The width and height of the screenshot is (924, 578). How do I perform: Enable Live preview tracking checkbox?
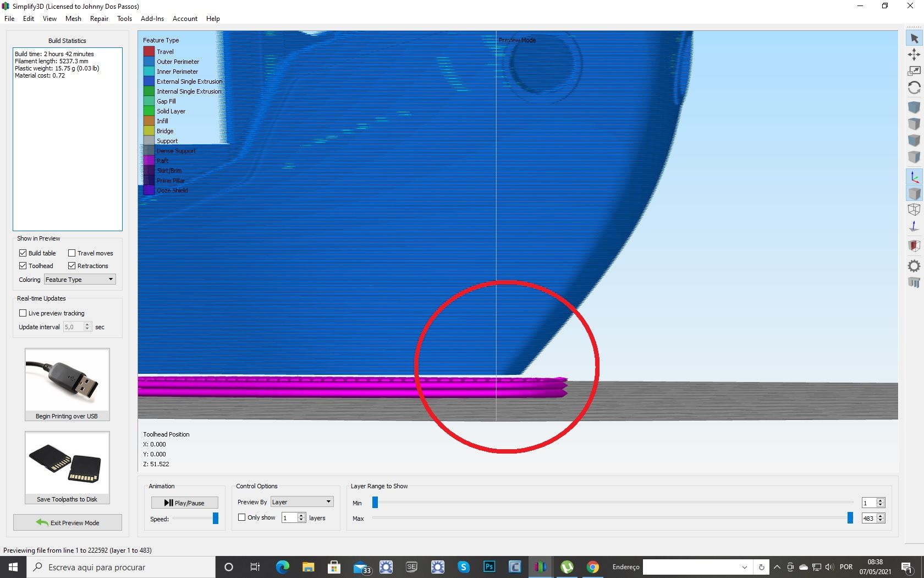click(23, 313)
